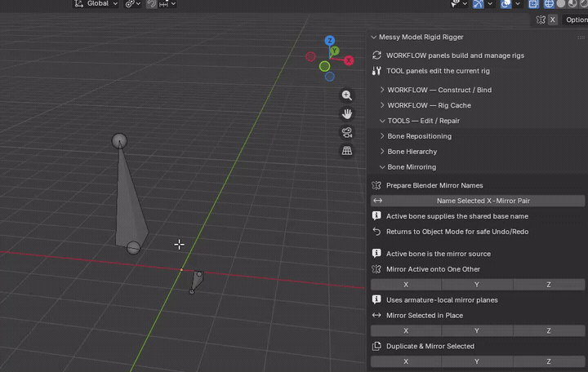Click the TOOL panels wrench icon
The image size is (588, 372).
[x=376, y=71]
